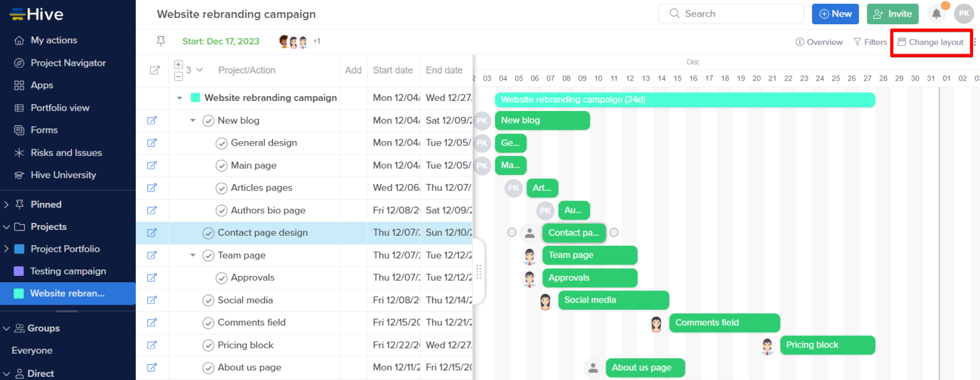Image resolution: width=980 pixels, height=380 pixels.
Task: Collapse the Team page subtask group
Action: pyautogui.click(x=193, y=255)
